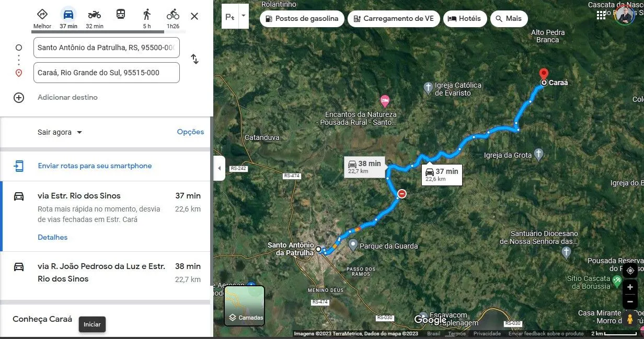Click the Brasil footer link

point(434,334)
